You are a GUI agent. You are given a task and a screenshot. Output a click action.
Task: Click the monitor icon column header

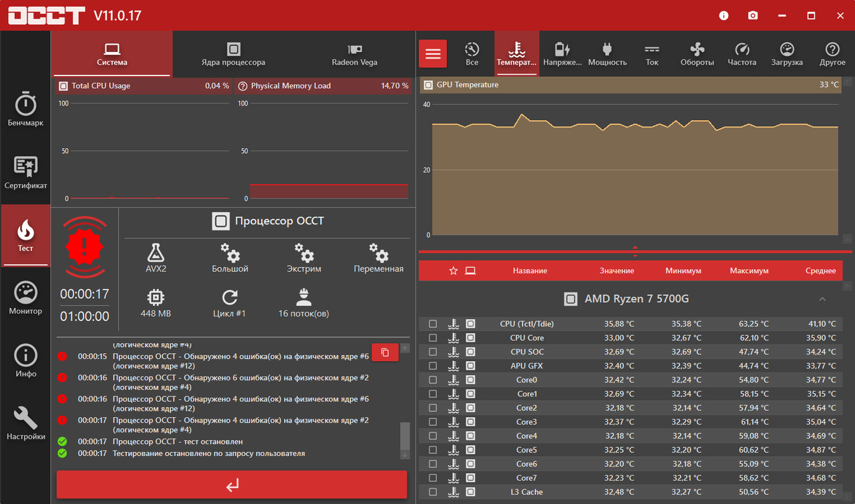click(470, 270)
